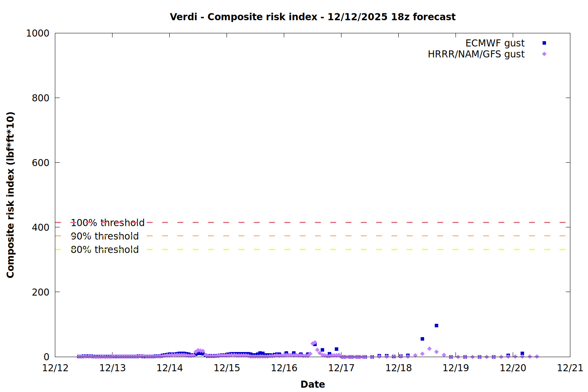The image size is (588, 392).
Task: Select the last ECMWF square after 12/20
Action: tap(522, 354)
